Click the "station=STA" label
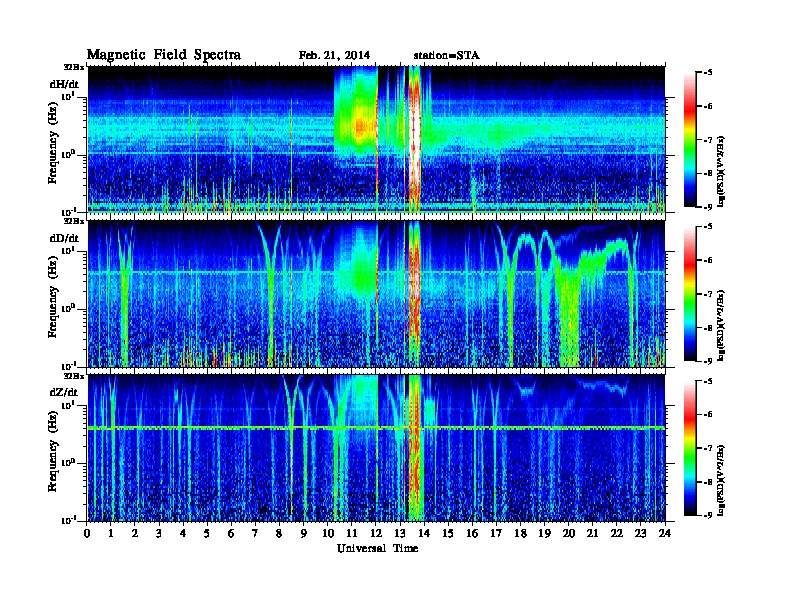Image resolution: width=792 pixels, height=612 pixels. tap(447, 56)
